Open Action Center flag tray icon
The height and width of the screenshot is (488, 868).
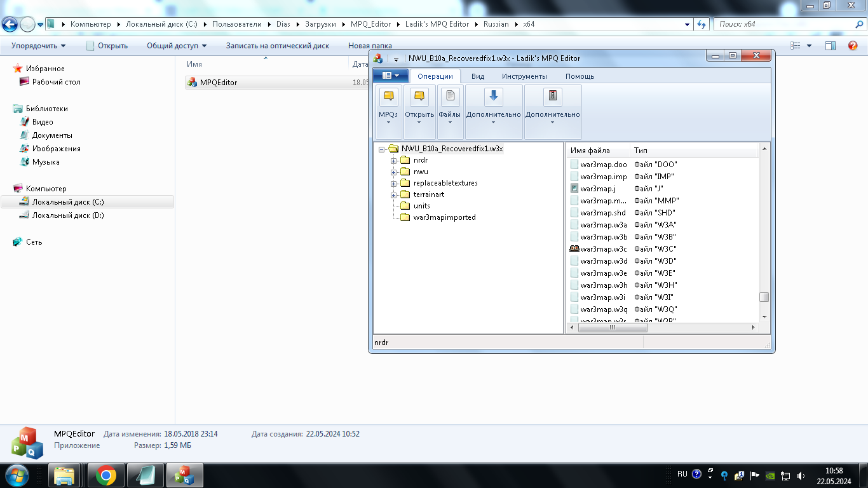click(755, 475)
